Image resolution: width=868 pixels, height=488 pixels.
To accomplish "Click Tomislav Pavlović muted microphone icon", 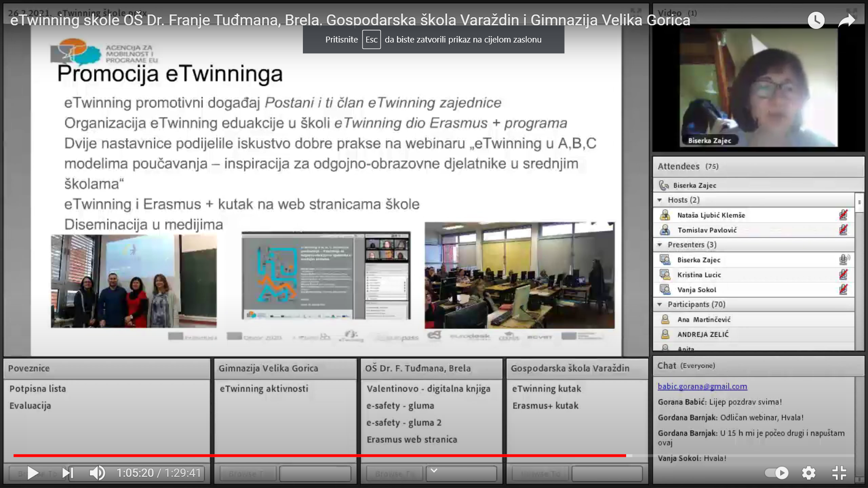I will (843, 230).
